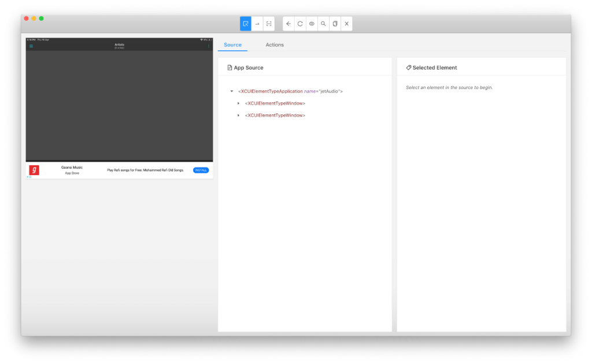
Task: Open the Search for Element tool
Action: (324, 24)
